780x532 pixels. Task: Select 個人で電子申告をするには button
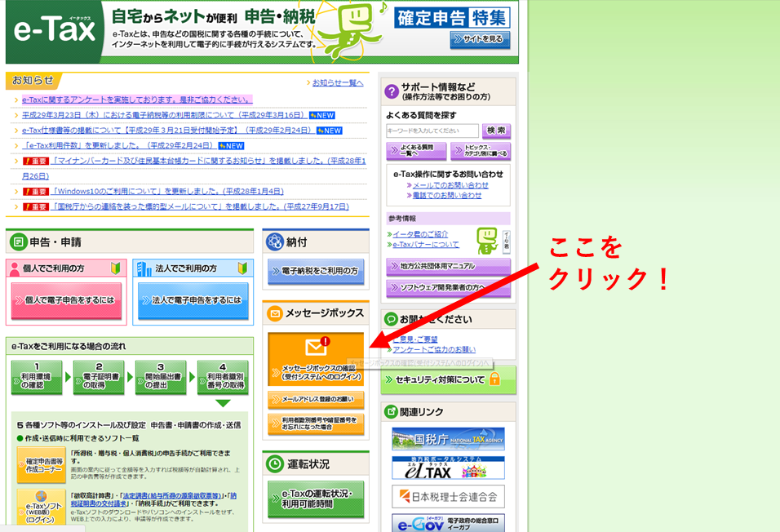click(66, 300)
